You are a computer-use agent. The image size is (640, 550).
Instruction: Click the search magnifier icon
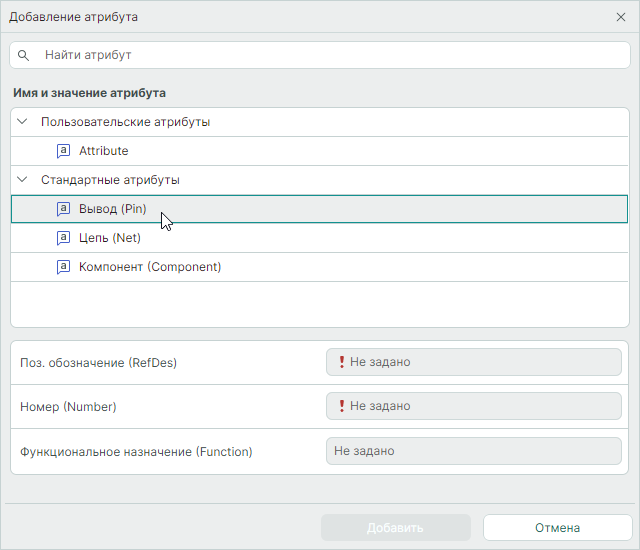pyautogui.click(x=24, y=55)
